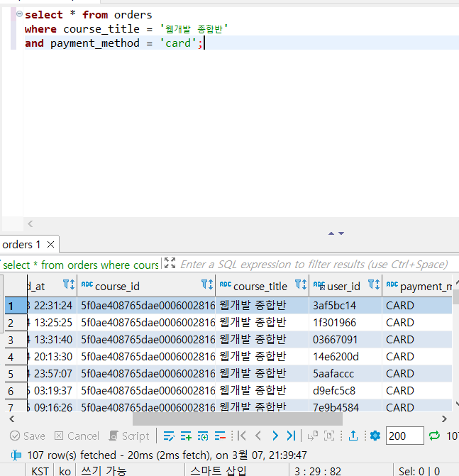Viewport: 459px width, 476px height.
Task: Click the status message details icon
Action: 16,455
